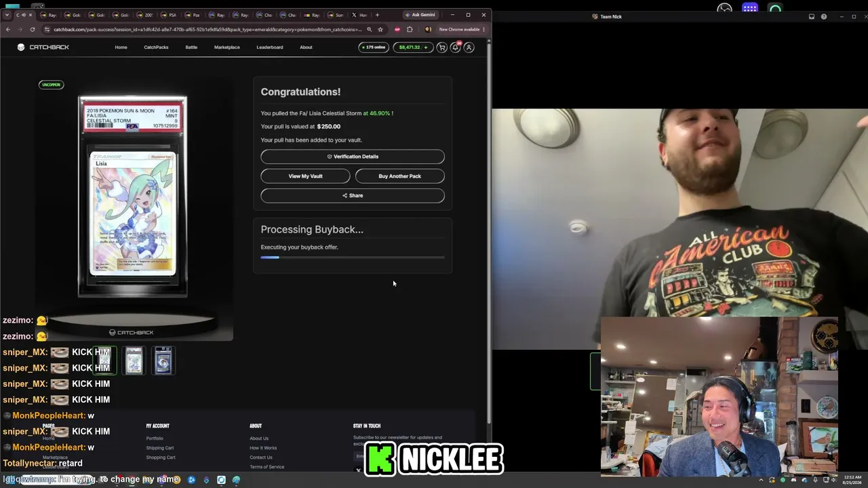Viewport: 868px width, 488px height.
Task: Click the Lisia graded card image
Action: (x=133, y=197)
